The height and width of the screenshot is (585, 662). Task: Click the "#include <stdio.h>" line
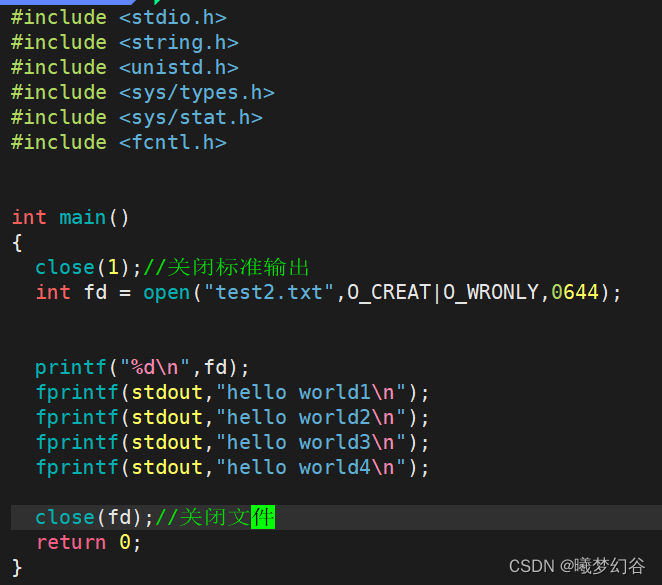119,18
